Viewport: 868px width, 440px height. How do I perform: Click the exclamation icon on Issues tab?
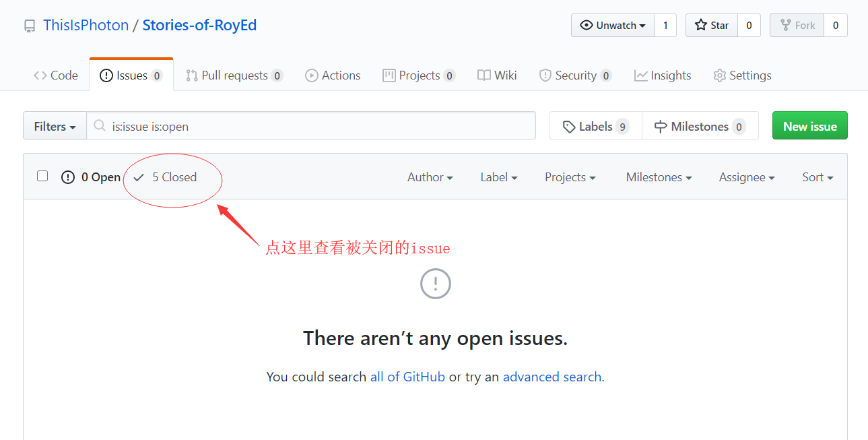[x=106, y=75]
